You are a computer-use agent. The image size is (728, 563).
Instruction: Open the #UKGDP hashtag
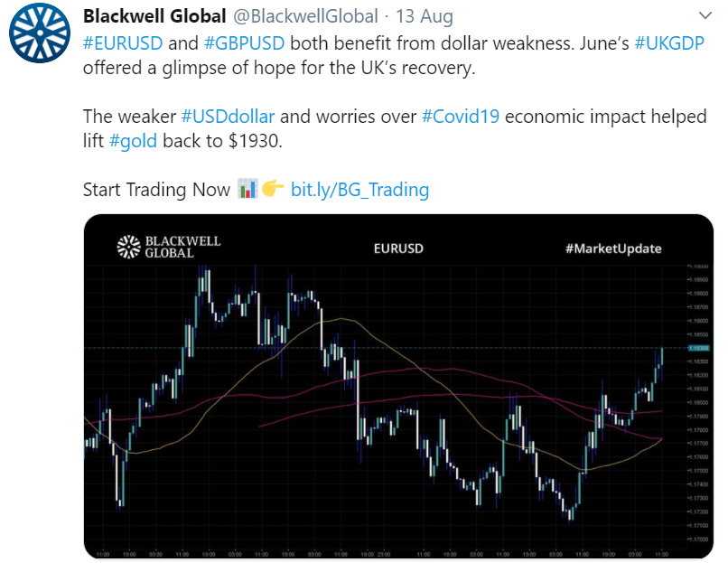click(669, 43)
